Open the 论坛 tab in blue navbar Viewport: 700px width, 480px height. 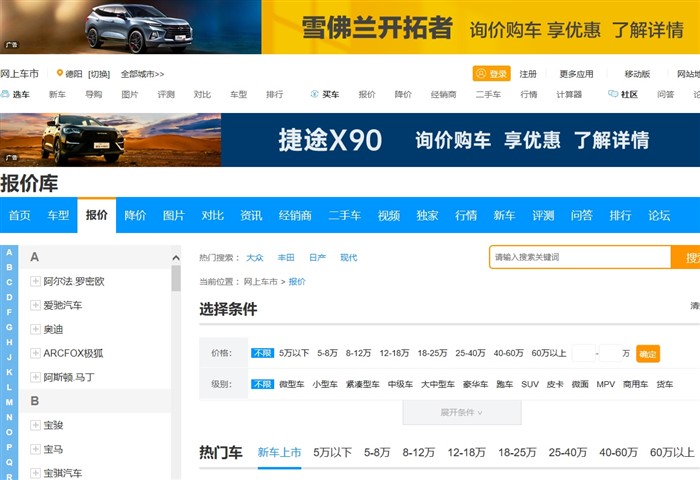[x=659, y=215]
